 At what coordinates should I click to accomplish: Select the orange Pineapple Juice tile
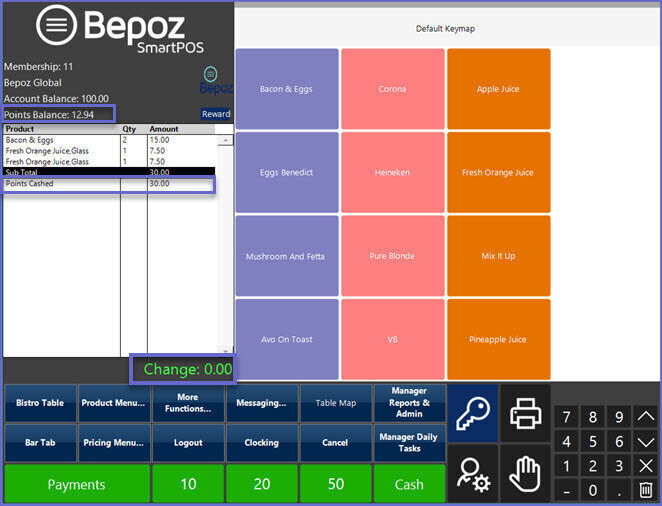tap(498, 339)
